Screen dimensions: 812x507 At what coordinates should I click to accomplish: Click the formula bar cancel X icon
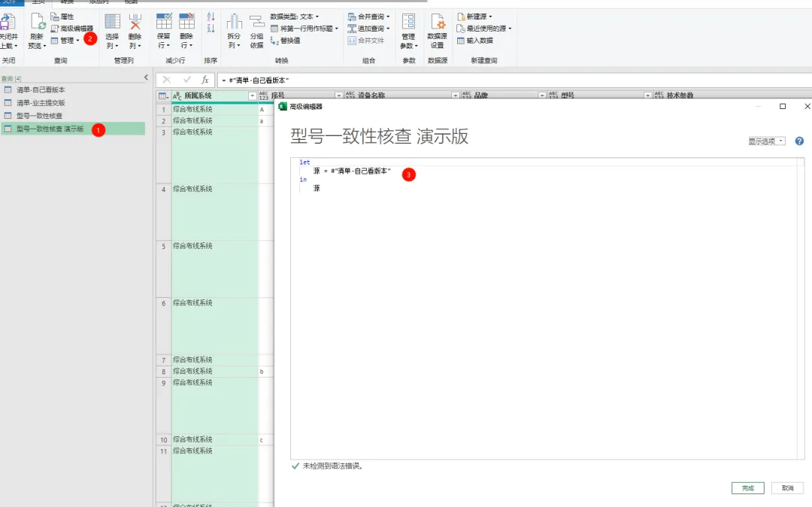coord(167,80)
